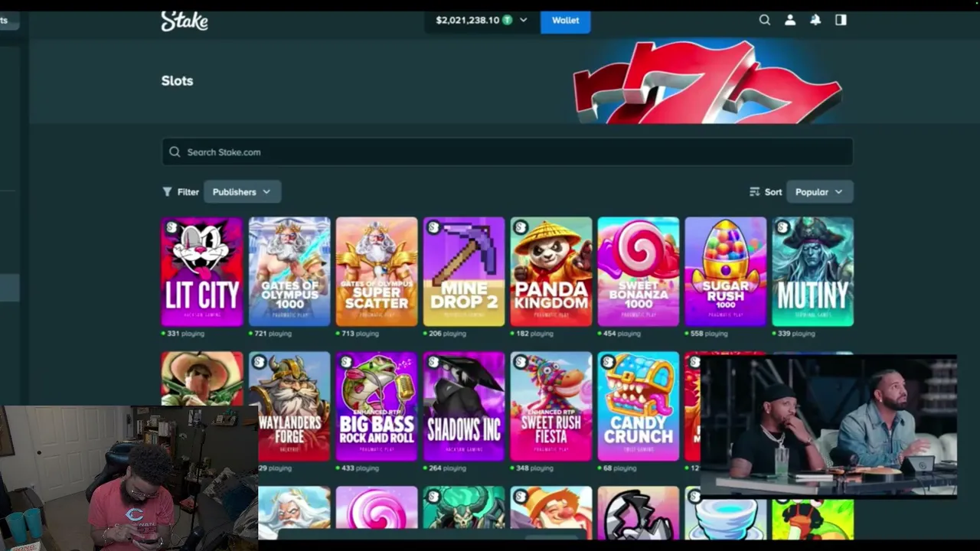This screenshot has height=551, width=980.
Task: Expand the balance currency dropdown arrow
Action: coord(524,20)
